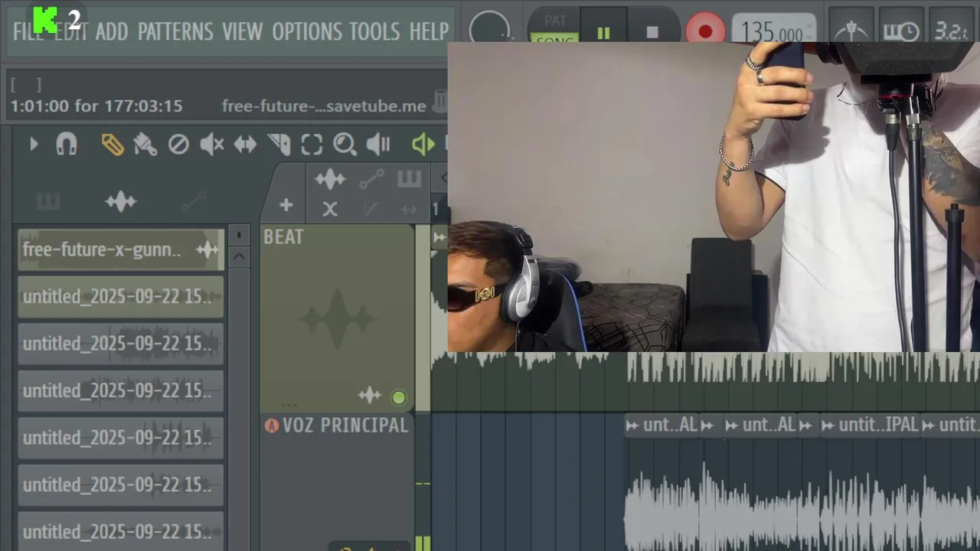Show pattern clips via picker piano icon

(48, 201)
